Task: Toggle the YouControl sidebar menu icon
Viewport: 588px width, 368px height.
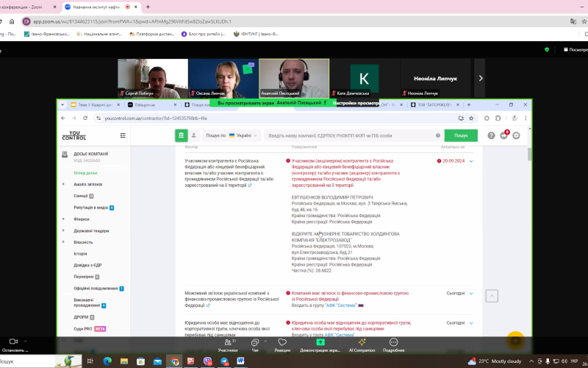Action: point(123,135)
